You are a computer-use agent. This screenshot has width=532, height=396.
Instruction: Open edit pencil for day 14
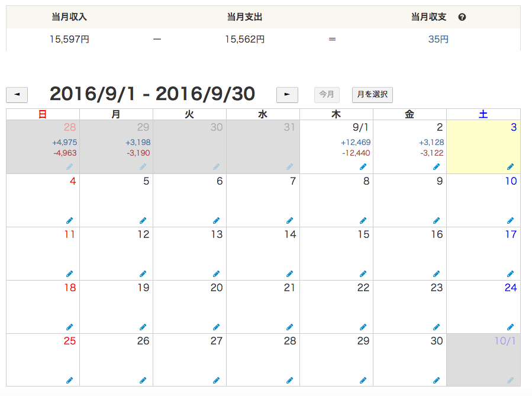pos(289,274)
